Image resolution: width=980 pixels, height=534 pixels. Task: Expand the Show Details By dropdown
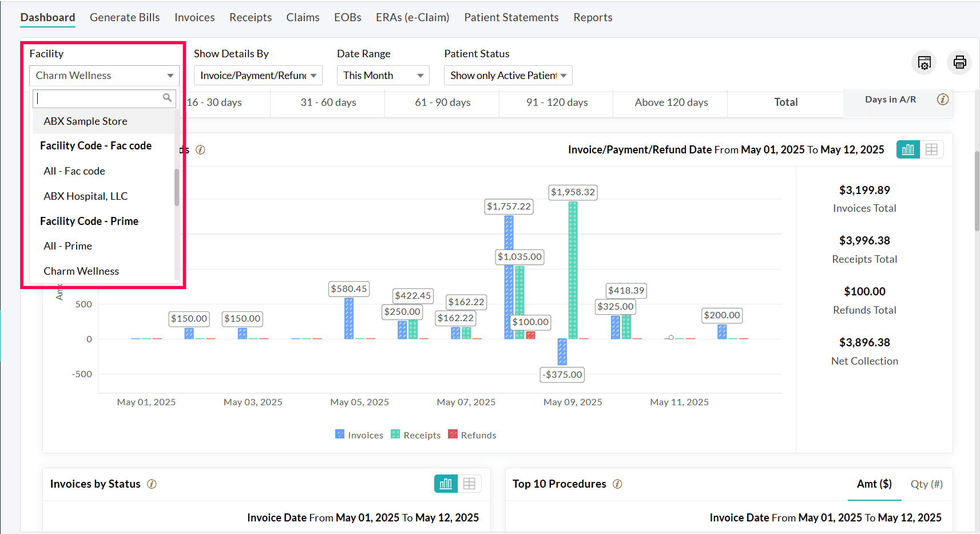coord(258,76)
